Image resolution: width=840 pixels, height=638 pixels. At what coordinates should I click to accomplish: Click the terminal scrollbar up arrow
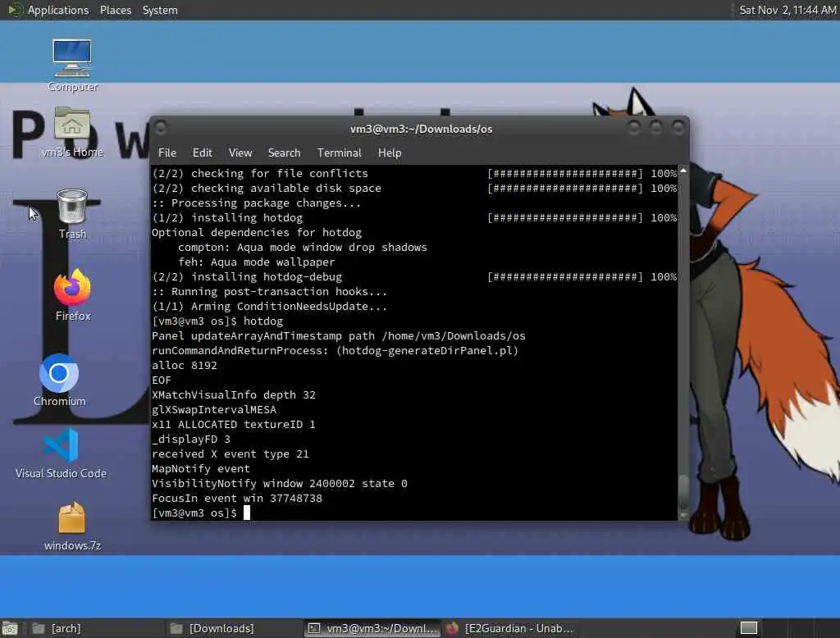(x=683, y=171)
